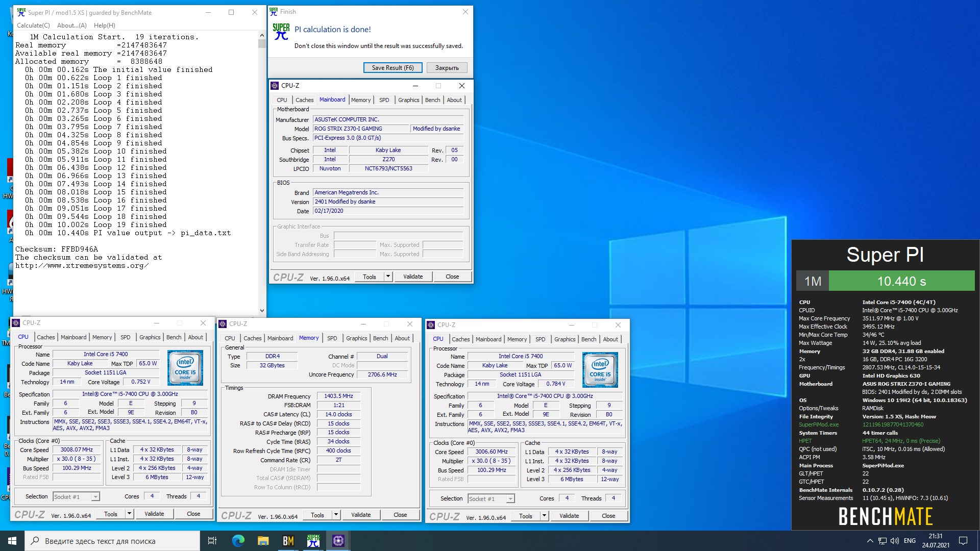Click Intel Core i5 logo in bottom-right CPU-Z
This screenshot has width=980, height=551.
pos(600,369)
